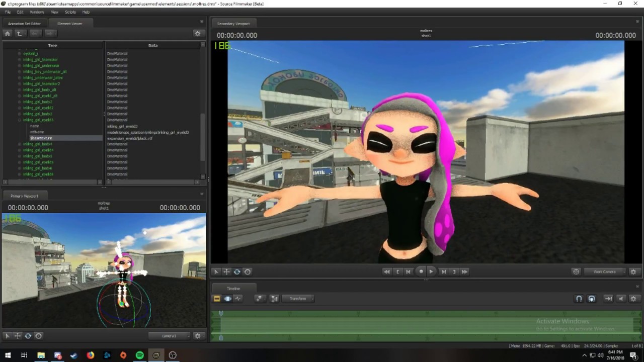This screenshot has width=644, height=362.
Task: Select the move tool in primary viewport
Action: (x=18, y=336)
